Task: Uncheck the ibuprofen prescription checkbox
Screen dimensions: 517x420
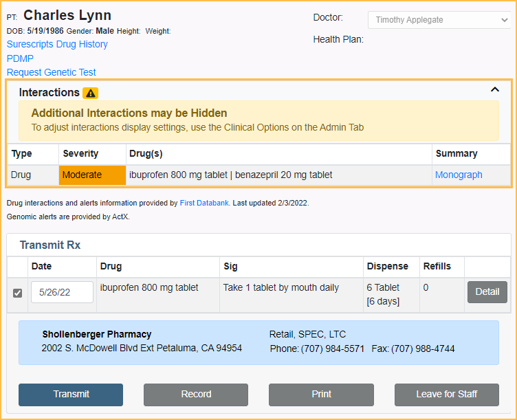Action: tap(18, 293)
